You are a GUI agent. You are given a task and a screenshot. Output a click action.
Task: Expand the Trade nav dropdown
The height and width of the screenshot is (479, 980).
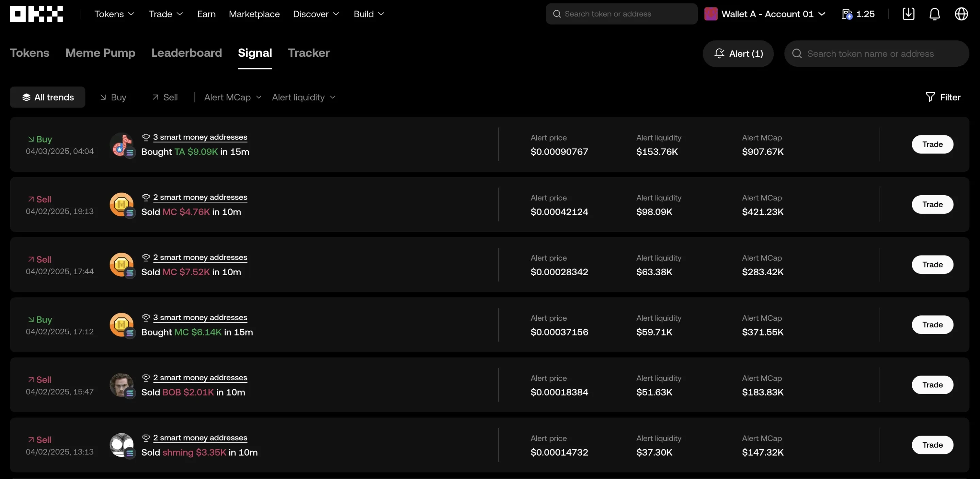tap(166, 14)
